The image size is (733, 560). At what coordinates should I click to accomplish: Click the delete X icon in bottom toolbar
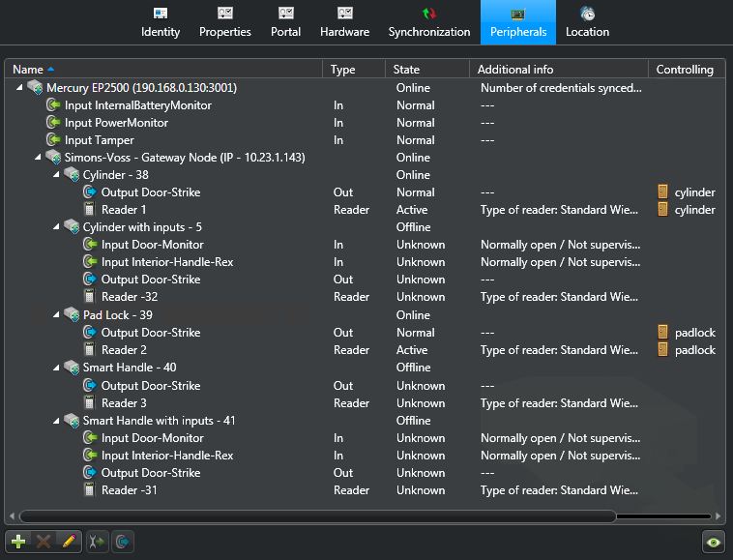click(44, 542)
